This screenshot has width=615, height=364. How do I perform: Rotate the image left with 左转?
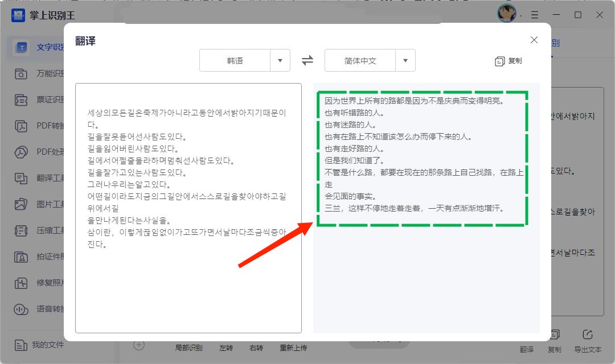pyautogui.click(x=226, y=348)
